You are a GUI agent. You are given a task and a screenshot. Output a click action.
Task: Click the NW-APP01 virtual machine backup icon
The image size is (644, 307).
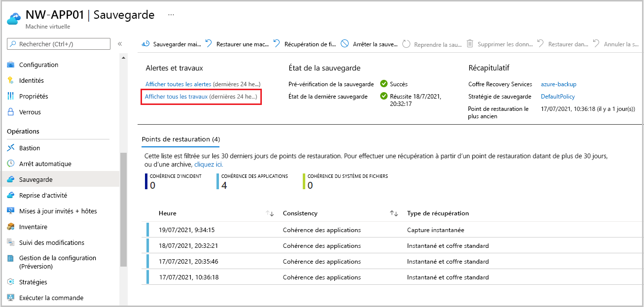[x=13, y=18]
